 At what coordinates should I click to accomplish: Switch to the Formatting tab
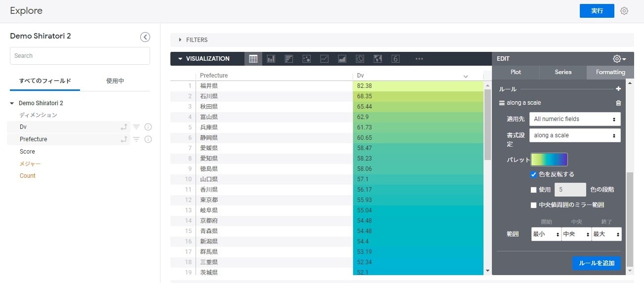610,72
